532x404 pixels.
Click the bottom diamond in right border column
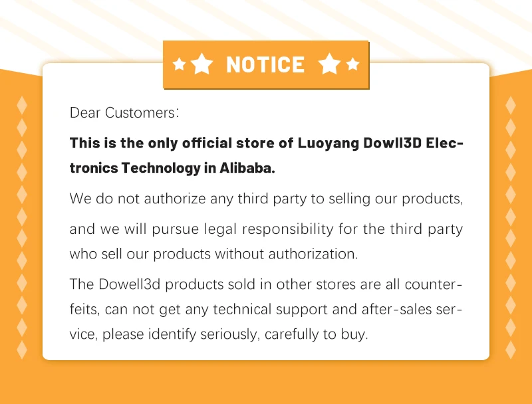click(x=511, y=350)
